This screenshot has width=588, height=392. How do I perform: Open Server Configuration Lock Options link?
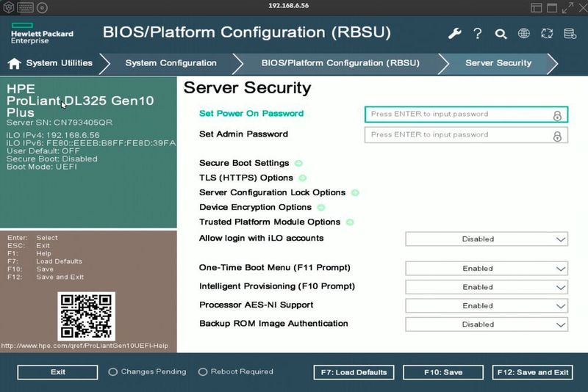pyautogui.click(x=272, y=192)
